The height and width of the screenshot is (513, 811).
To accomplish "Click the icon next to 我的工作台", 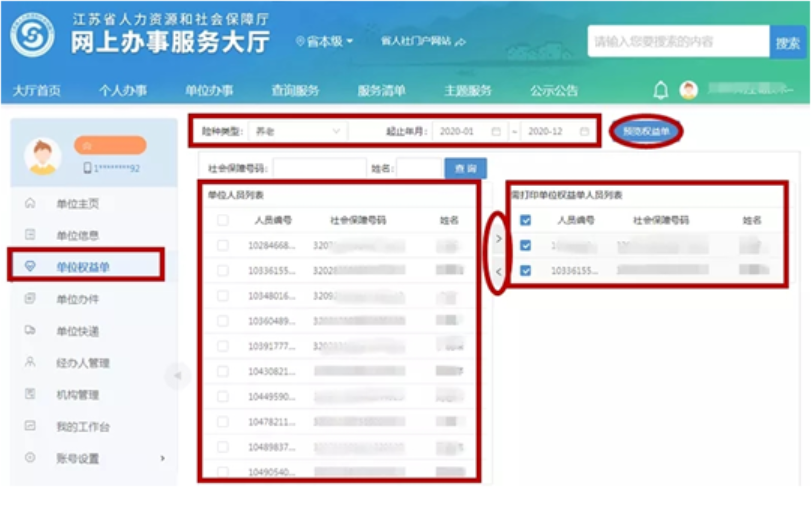I will pyautogui.click(x=30, y=426).
